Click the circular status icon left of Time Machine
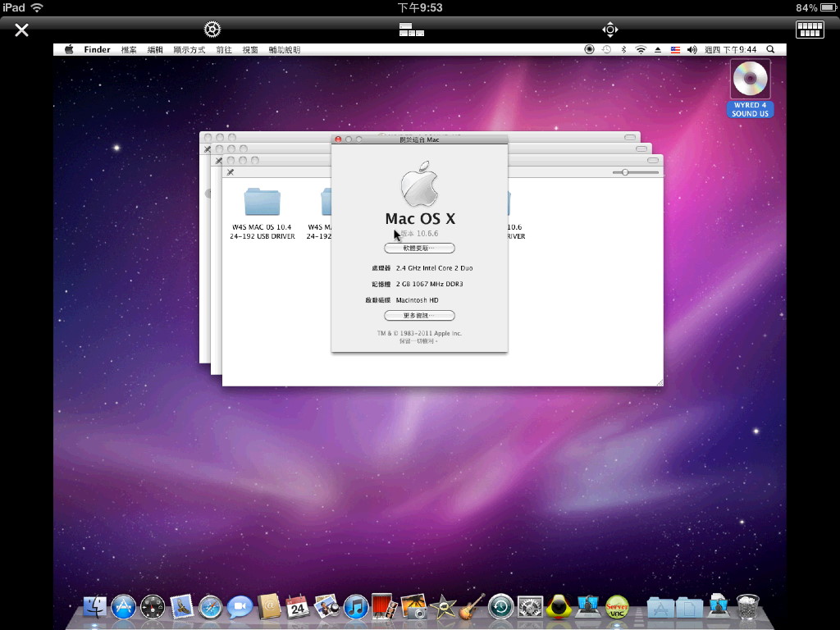Screen dimensions: 840x630 (589, 50)
